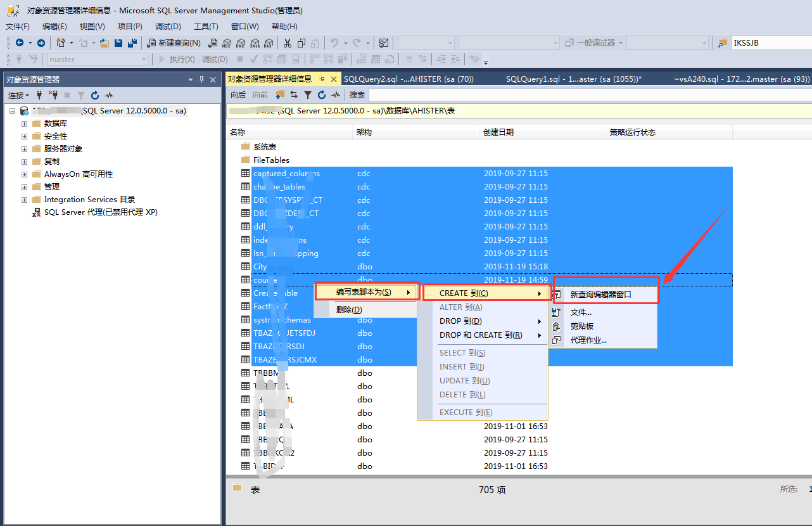Click Refresh icon in details toolbar
Screen dimensions: 812x526
pos(322,94)
